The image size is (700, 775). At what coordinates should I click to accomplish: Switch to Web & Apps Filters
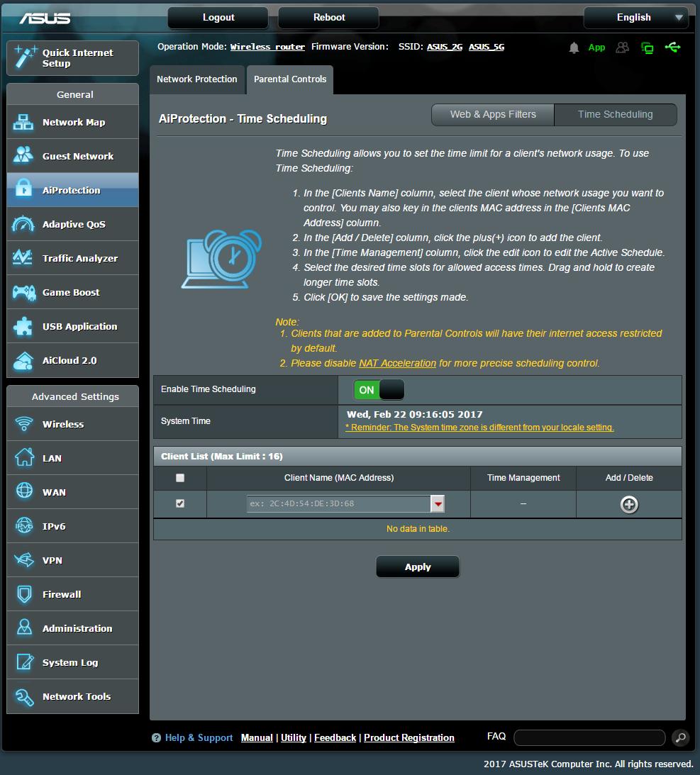pos(493,115)
